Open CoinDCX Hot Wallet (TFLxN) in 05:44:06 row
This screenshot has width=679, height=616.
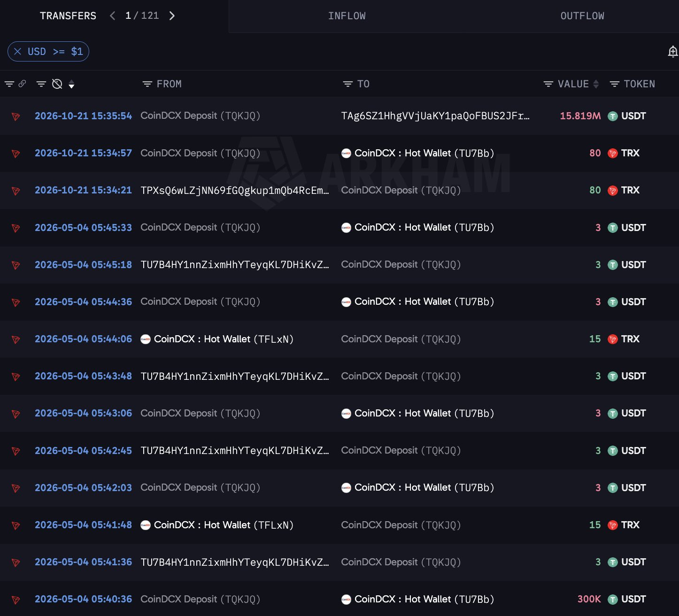point(217,339)
